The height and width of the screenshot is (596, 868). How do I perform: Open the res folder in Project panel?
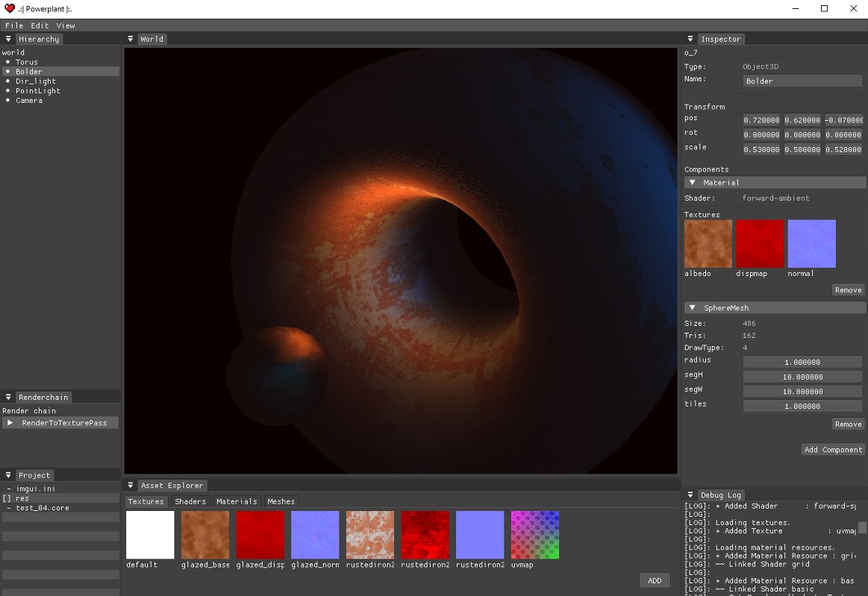[60, 498]
